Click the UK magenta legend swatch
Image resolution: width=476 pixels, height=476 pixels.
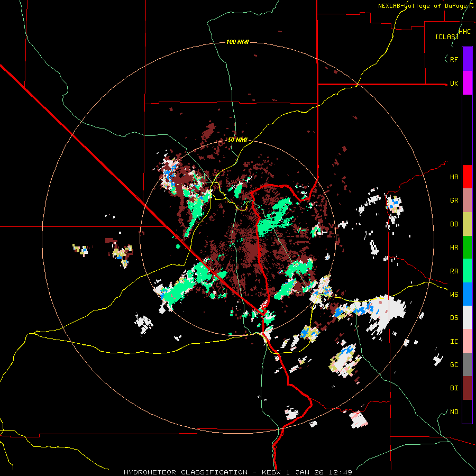tap(467, 83)
